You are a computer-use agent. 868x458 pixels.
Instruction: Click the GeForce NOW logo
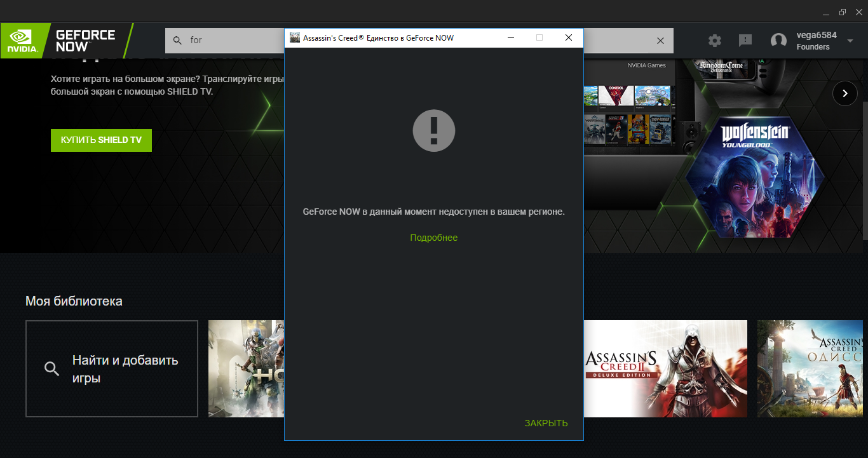tap(85, 40)
